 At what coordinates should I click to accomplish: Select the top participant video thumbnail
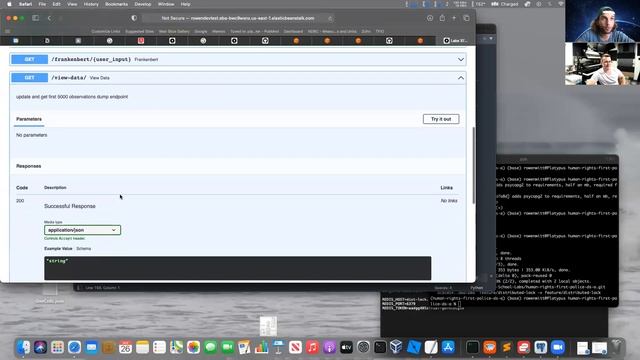pos(602,21)
